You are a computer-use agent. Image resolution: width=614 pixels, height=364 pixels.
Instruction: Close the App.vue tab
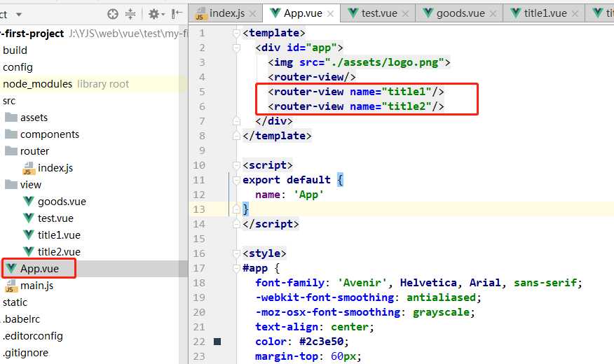point(331,14)
